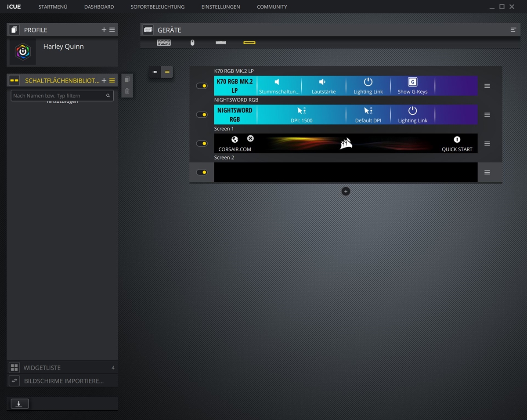Image resolution: width=527 pixels, height=420 pixels.
Task: Click the Default DPI cursor icon
Action: coord(368,111)
